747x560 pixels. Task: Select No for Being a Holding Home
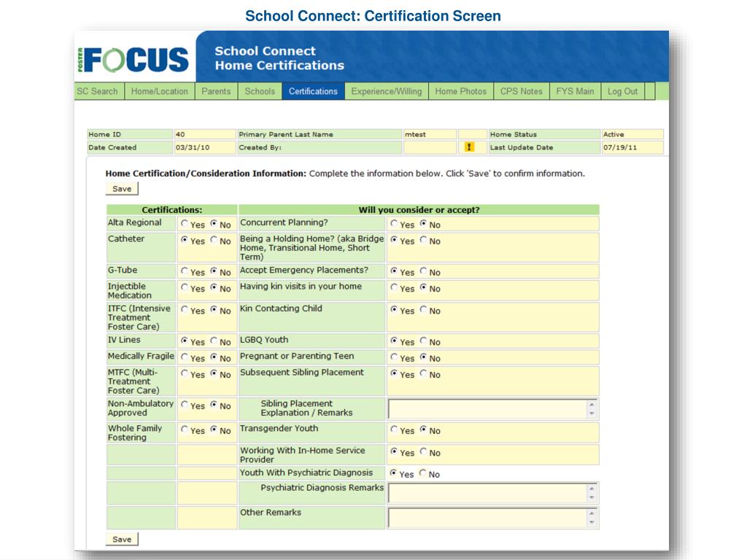pyautogui.click(x=424, y=239)
